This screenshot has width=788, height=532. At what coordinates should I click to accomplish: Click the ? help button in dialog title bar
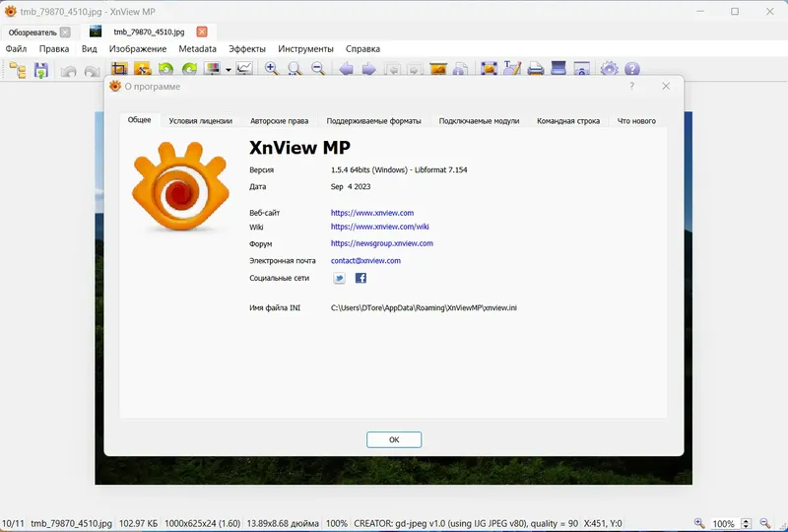pos(631,86)
